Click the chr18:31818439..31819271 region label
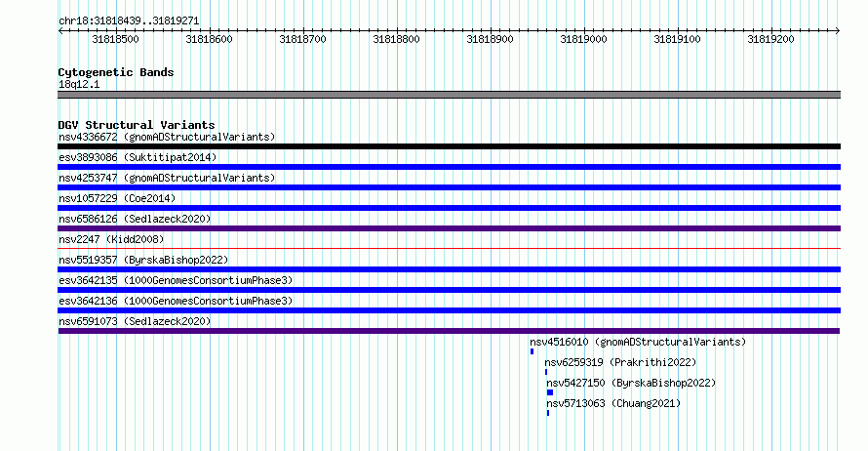Image resolution: width=868 pixels, height=451 pixels. 129,21
